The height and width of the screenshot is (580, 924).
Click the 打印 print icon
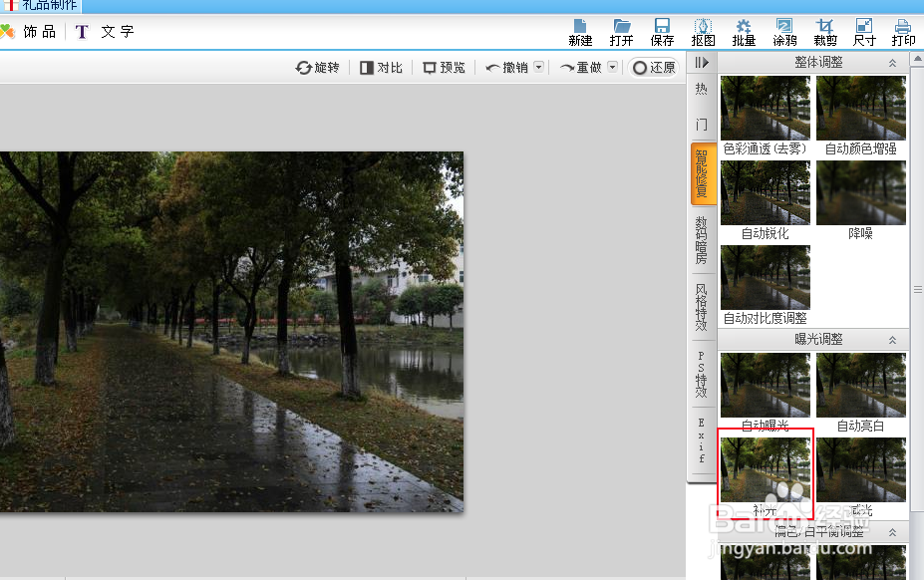903,33
